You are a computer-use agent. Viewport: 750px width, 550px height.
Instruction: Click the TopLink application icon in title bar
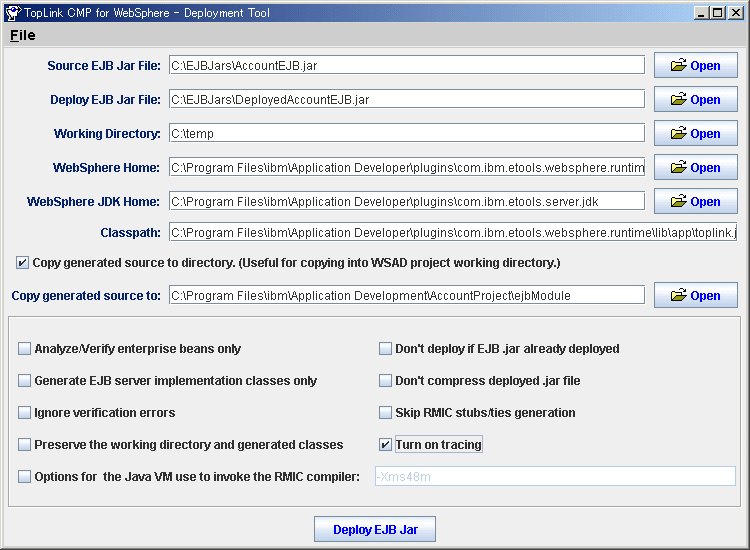(13, 13)
